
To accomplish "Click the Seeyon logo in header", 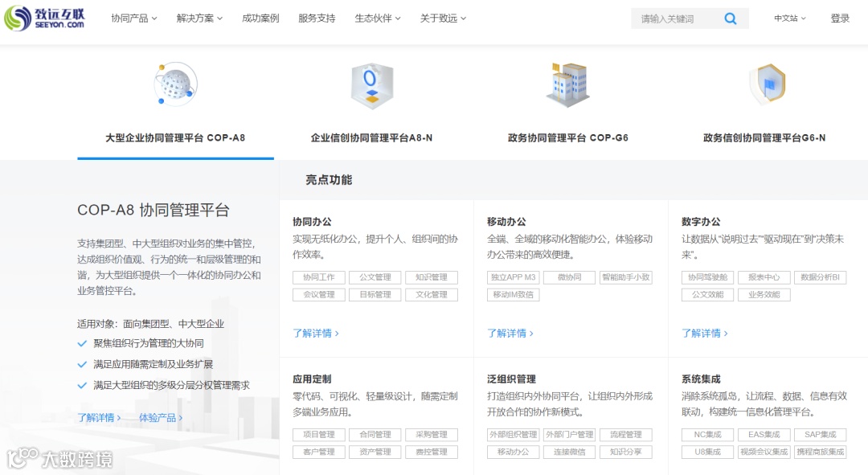I will click(x=44, y=18).
